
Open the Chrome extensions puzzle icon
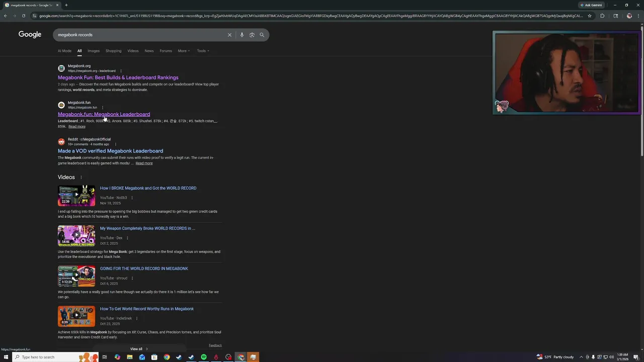(602, 16)
